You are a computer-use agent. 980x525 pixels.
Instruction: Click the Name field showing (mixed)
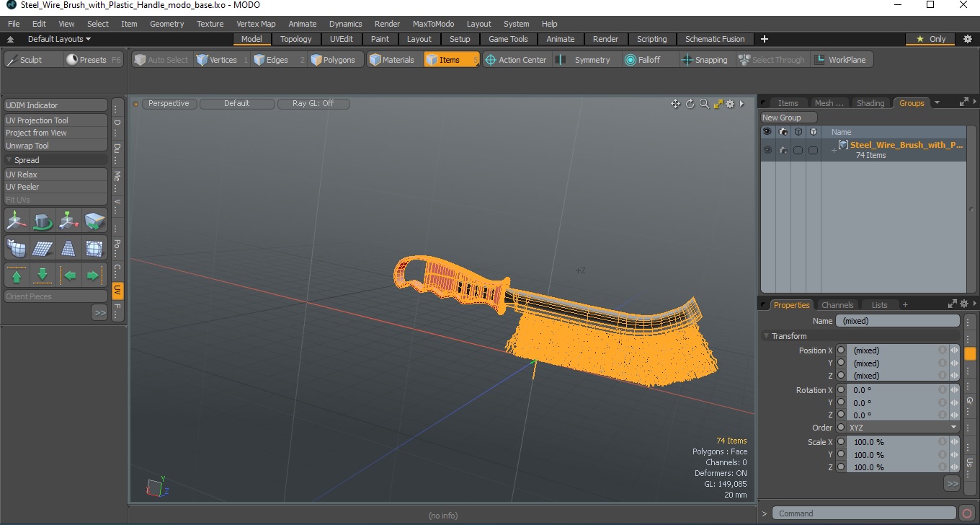(897, 321)
